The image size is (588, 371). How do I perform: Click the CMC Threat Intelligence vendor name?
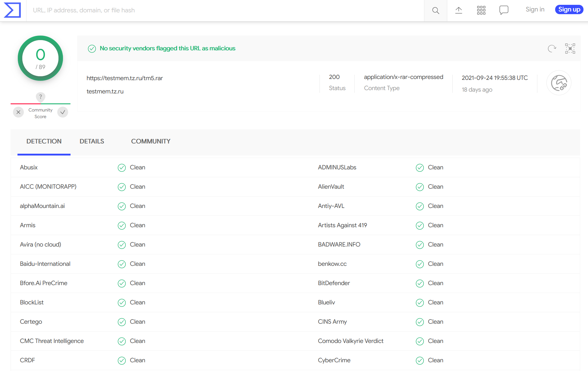52,341
